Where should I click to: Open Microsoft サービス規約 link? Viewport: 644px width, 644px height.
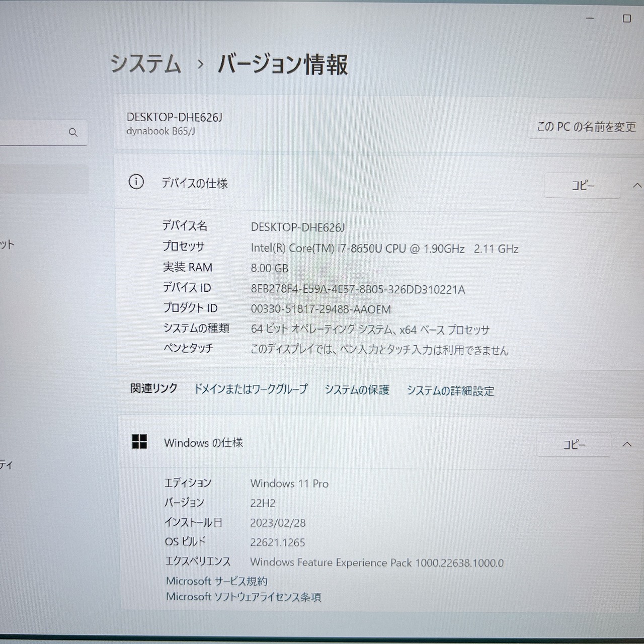click(217, 581)
